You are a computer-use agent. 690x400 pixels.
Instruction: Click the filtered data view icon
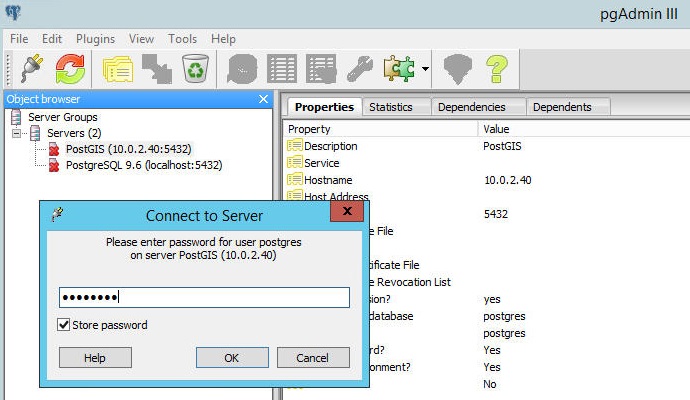(321, 69)
